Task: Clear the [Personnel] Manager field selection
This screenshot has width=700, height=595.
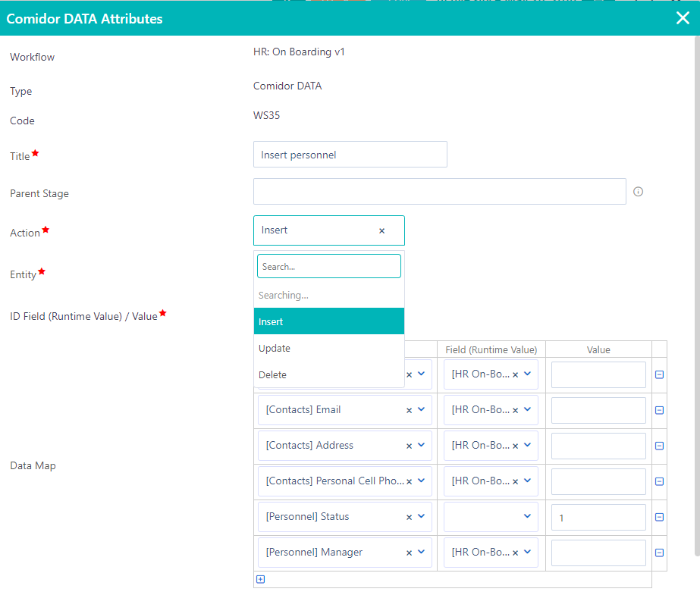Action: (x=409, y=552)
